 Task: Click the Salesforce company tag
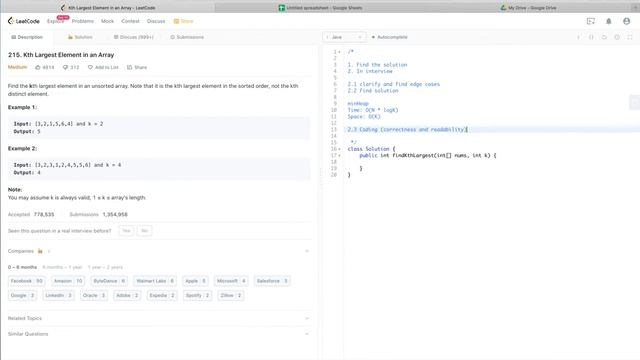click(272, 281)
